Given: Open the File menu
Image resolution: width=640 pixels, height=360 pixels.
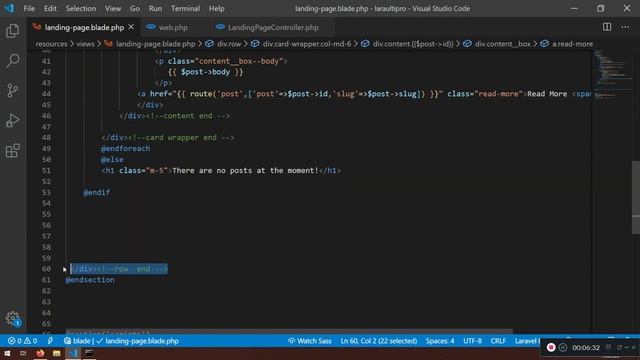Looking at the screenshot, I should tap(29, 8).
